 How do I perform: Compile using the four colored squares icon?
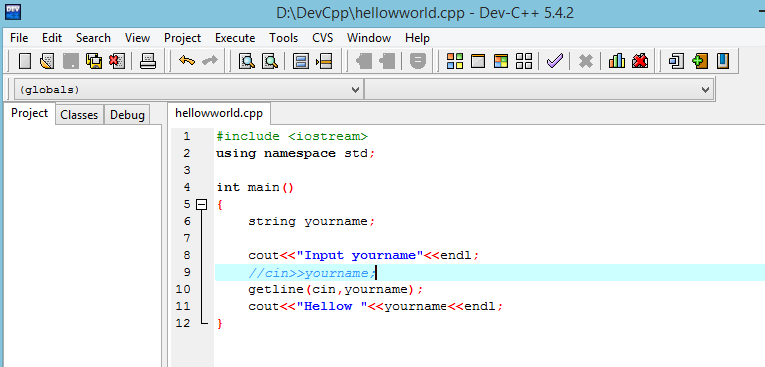click(455, 61)
